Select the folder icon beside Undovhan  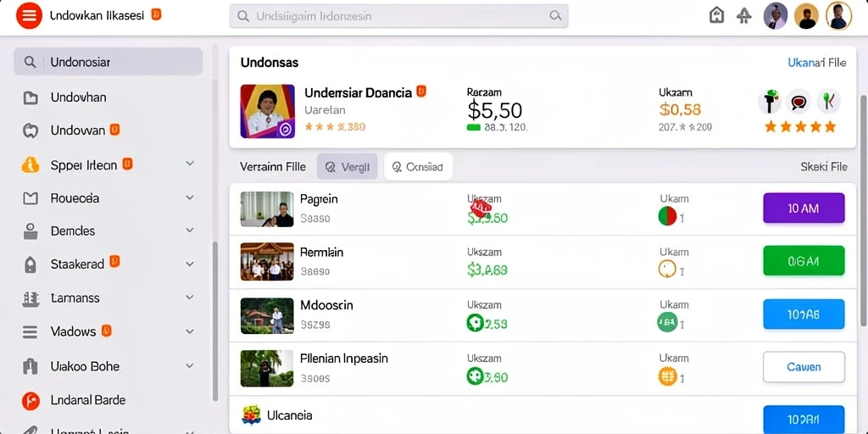(x=31, y=98)
